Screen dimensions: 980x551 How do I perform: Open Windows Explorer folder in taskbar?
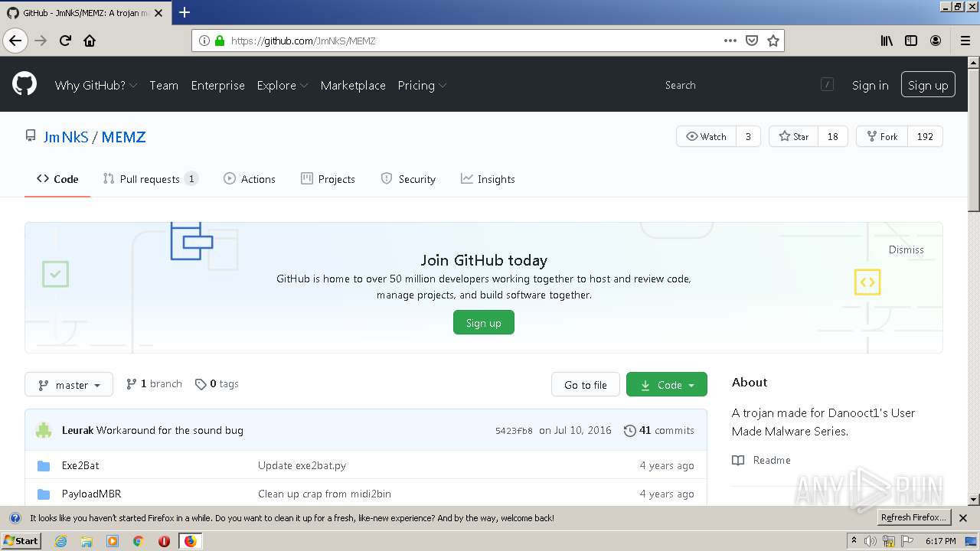(87, 541)
